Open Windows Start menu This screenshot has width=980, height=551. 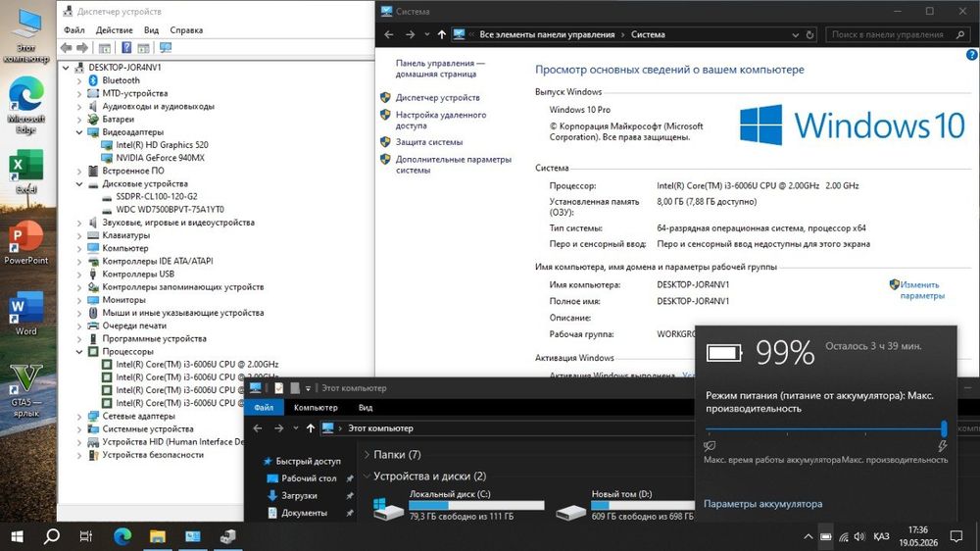(x=18, y=536)
